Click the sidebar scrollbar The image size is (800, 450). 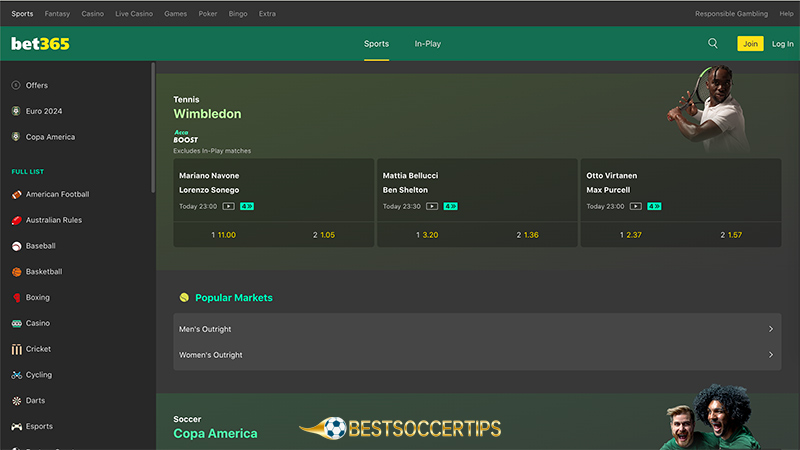(153, 128)
